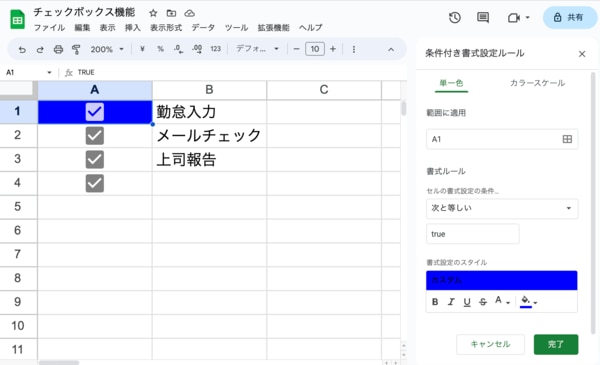The height and width of the screenshot is (365, 600).
Task: Toggle italic in formatting style
Action: [451, 302]
